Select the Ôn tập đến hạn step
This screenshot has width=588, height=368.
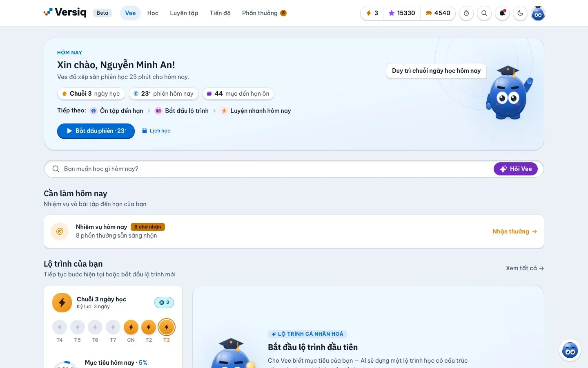tap(117, 111)
